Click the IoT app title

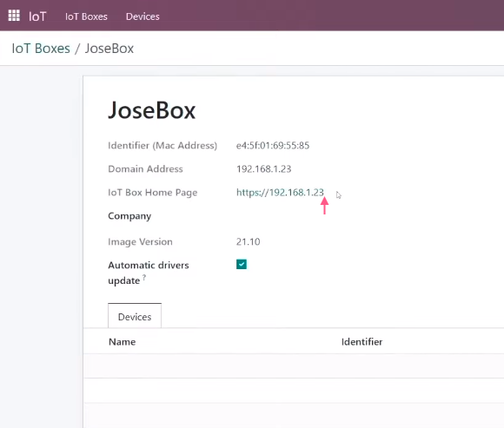point(37,16)
